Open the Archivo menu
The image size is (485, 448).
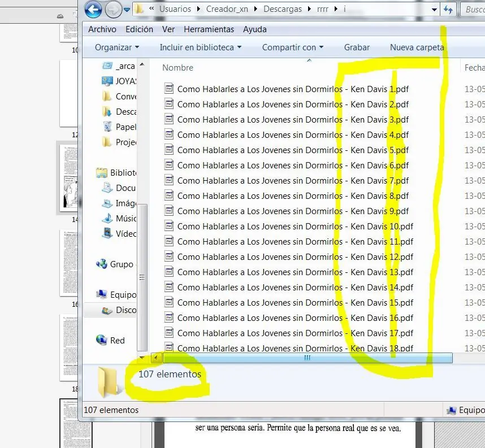coord(102,29)
